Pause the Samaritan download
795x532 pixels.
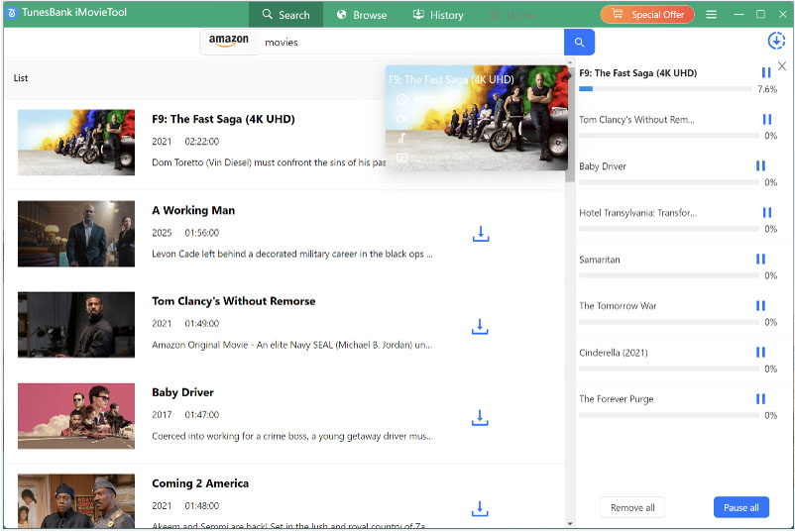tap(760, 260)
